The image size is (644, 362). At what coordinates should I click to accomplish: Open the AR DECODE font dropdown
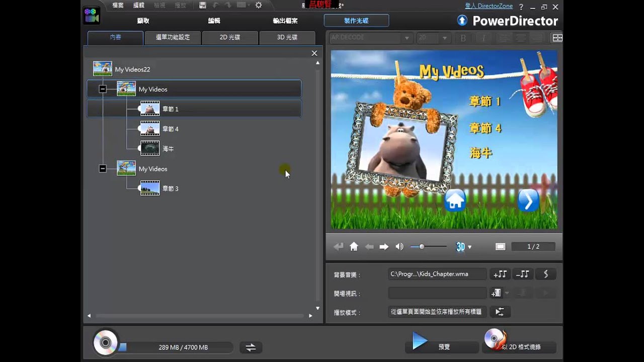[x=407, y=38]
